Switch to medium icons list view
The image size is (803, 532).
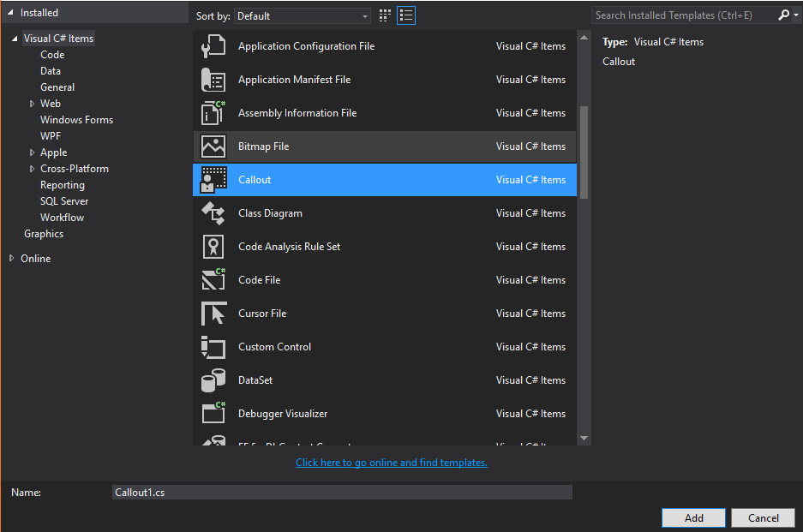pyautogui.click(x=406, y=15)
